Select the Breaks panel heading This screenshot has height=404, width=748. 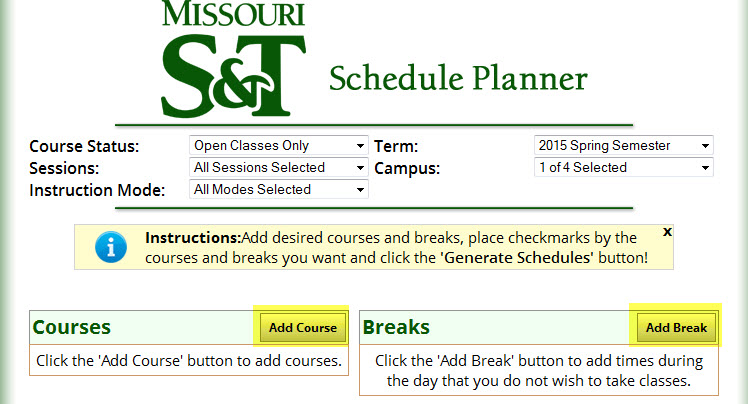pos(396,327)
